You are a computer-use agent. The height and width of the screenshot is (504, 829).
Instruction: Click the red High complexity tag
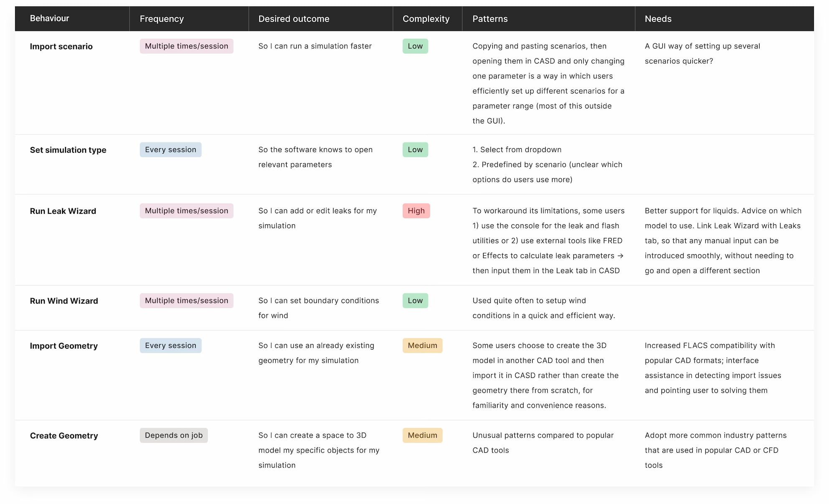click(416, 211)
